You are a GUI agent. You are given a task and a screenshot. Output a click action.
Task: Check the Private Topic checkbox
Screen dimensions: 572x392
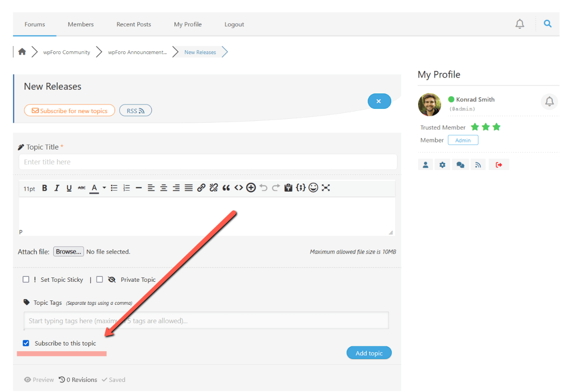point(100,279)
